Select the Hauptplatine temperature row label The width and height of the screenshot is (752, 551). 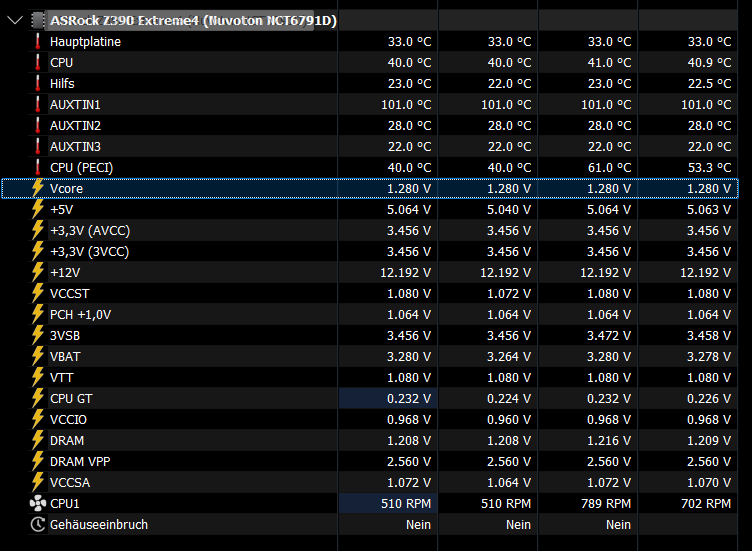click(85, 42)
